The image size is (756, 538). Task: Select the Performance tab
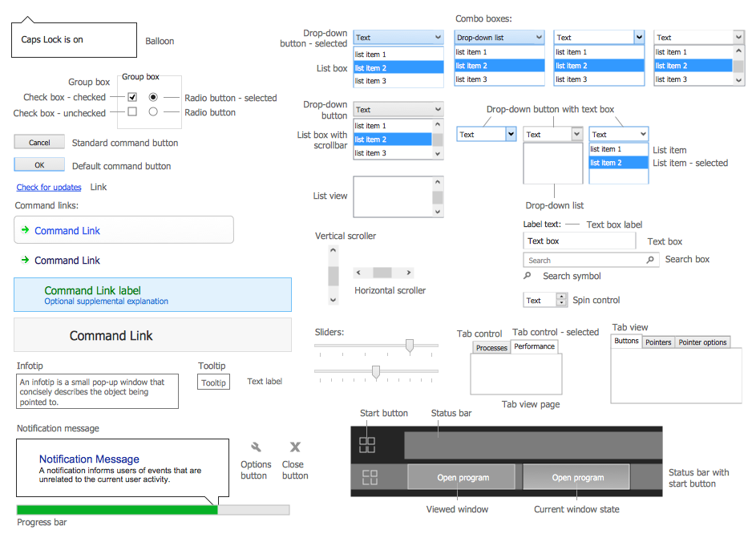534,346
